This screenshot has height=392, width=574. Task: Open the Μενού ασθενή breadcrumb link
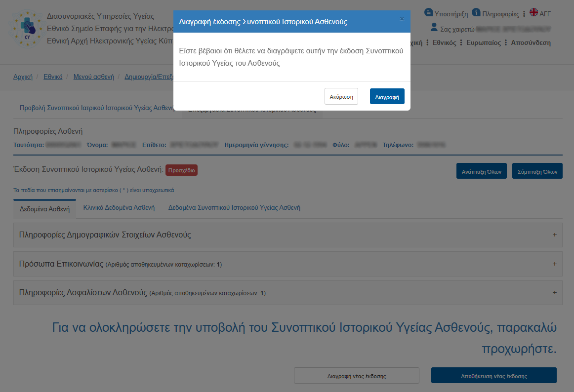(x=93, y=77)
